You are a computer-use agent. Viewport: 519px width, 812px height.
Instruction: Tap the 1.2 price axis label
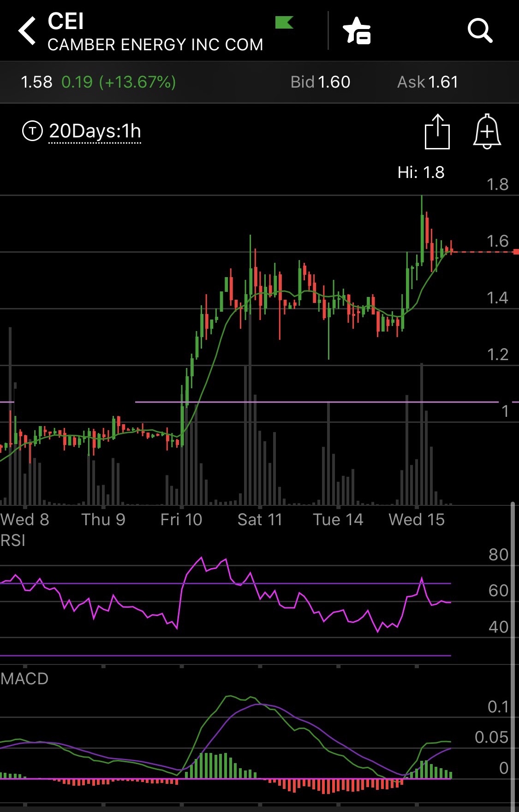click(498, 355)
